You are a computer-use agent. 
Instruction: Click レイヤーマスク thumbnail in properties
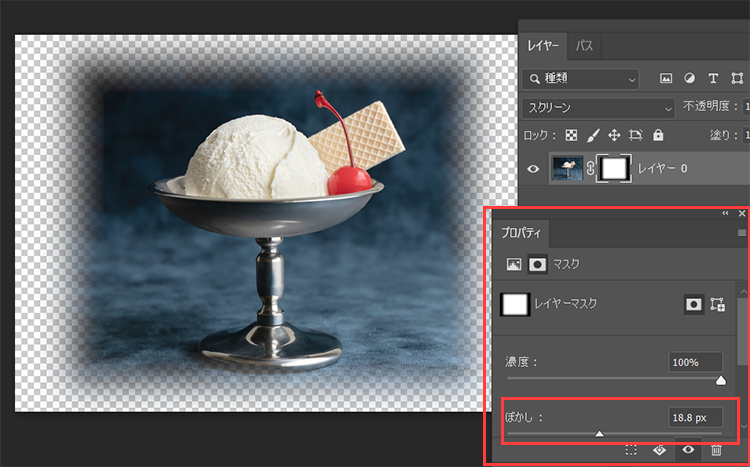pyautogui.click(x=515, y=304)
